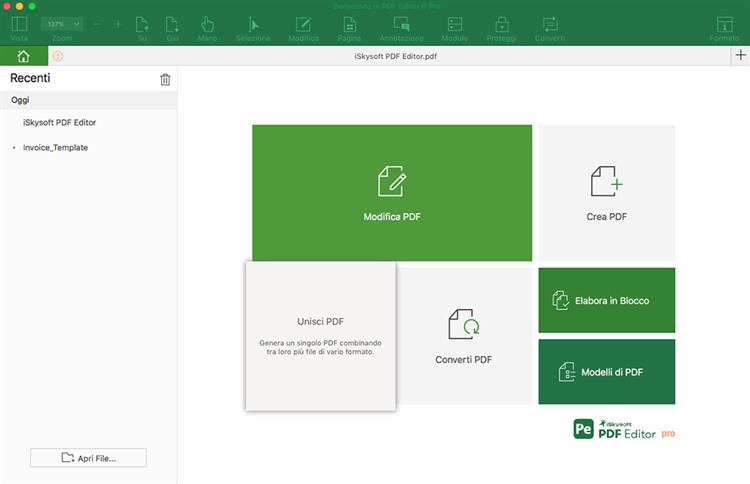Add a new tab with plus button
750x484 pixels.
(x=739, y=56)
